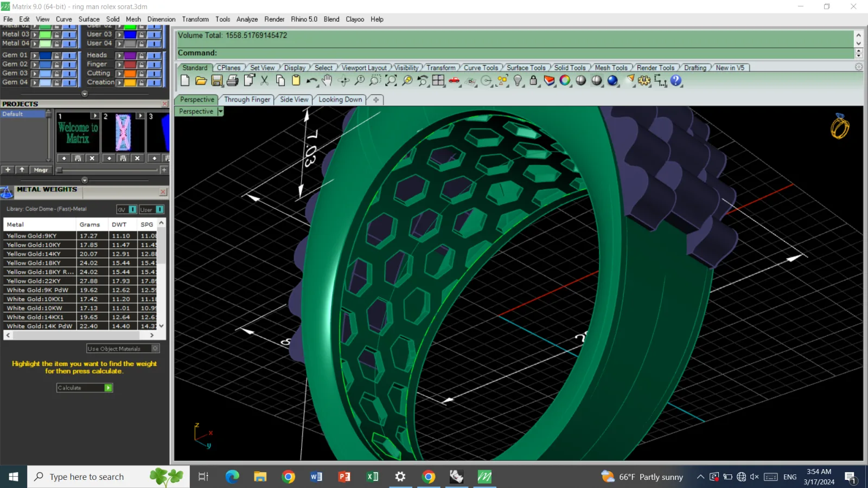Open help with the blue question mark

[676, 81]
